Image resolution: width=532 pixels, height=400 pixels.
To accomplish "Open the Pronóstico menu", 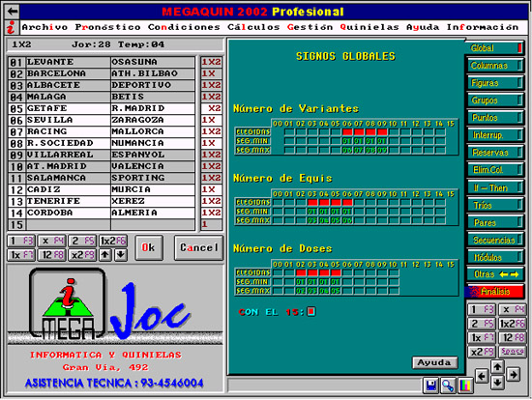I will tap(107, 27).
